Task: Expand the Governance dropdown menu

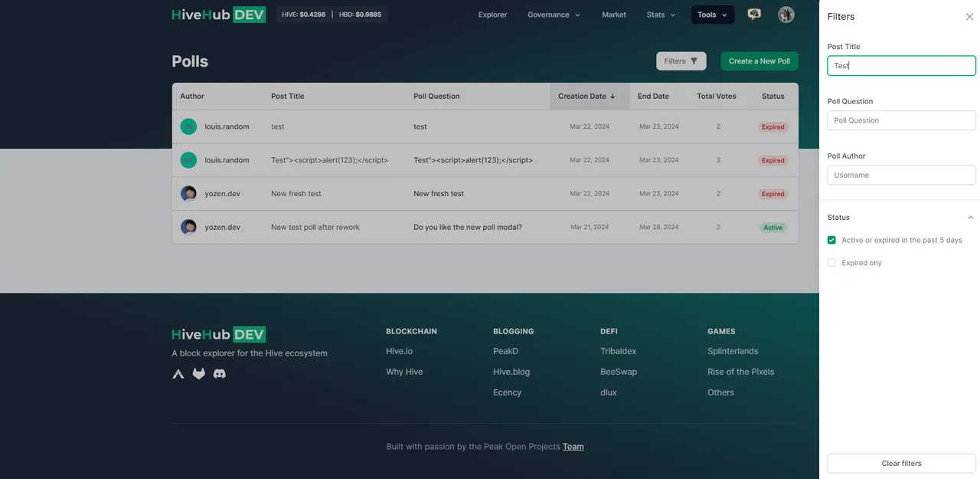Action: [554, 15]
